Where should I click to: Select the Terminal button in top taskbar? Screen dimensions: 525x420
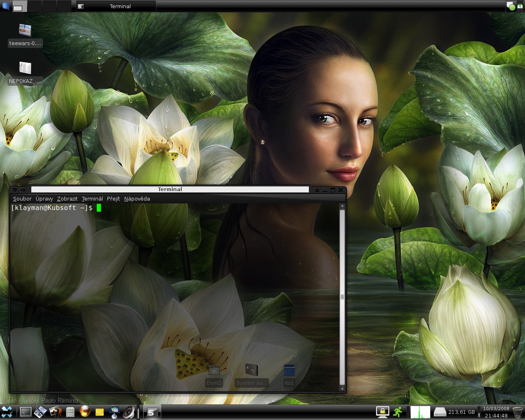pyautogui.click(x=116, y=6)
